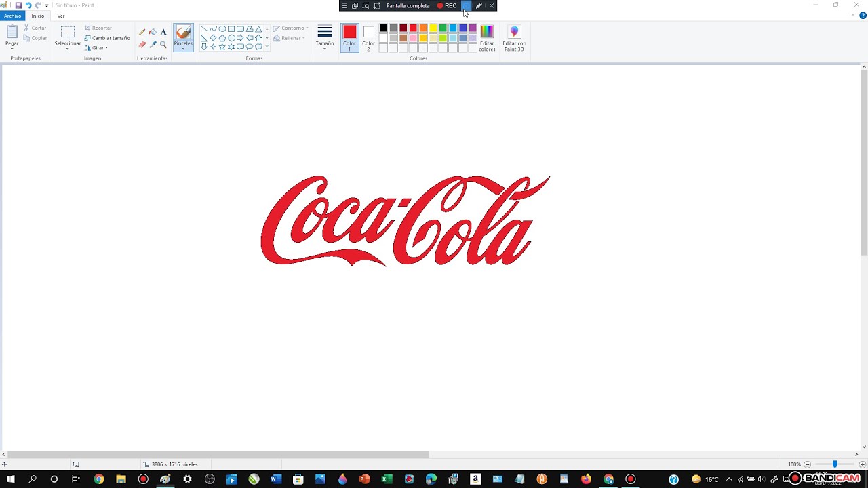
Task: Open Bandicam hamburger menu
Action: click(344, 5)
